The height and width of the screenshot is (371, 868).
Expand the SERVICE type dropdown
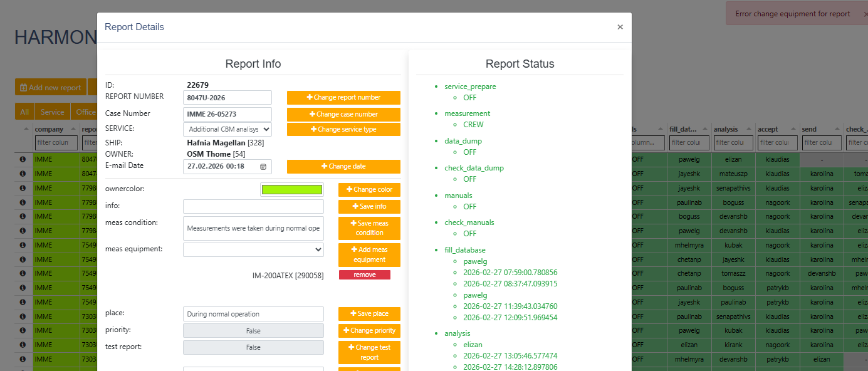(227, 129)
